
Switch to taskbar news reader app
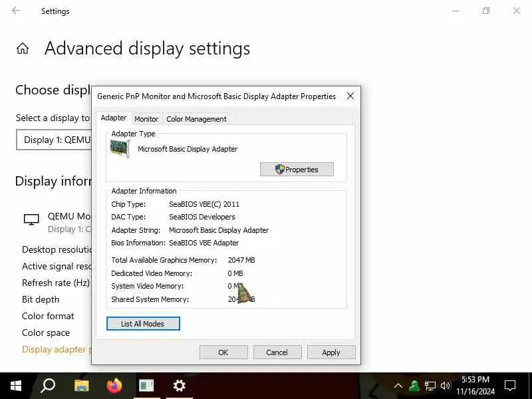click(146, 386)
